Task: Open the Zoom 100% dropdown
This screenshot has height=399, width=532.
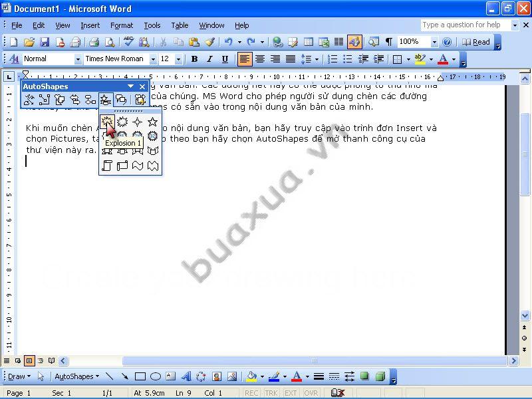Action: click(434, 43)
